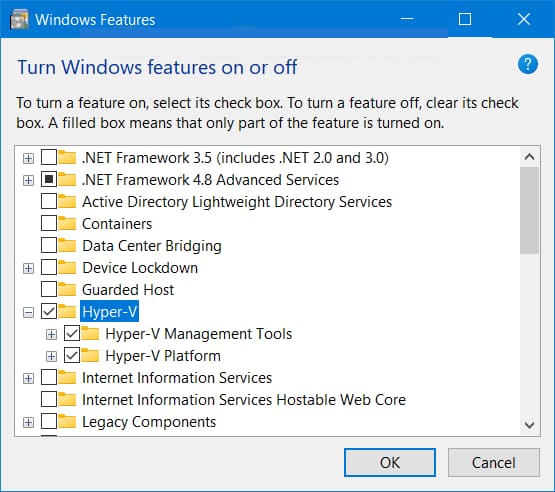
Task: Select Internet Information Services Hostable Web Core
Action: [x=244, y=400]
